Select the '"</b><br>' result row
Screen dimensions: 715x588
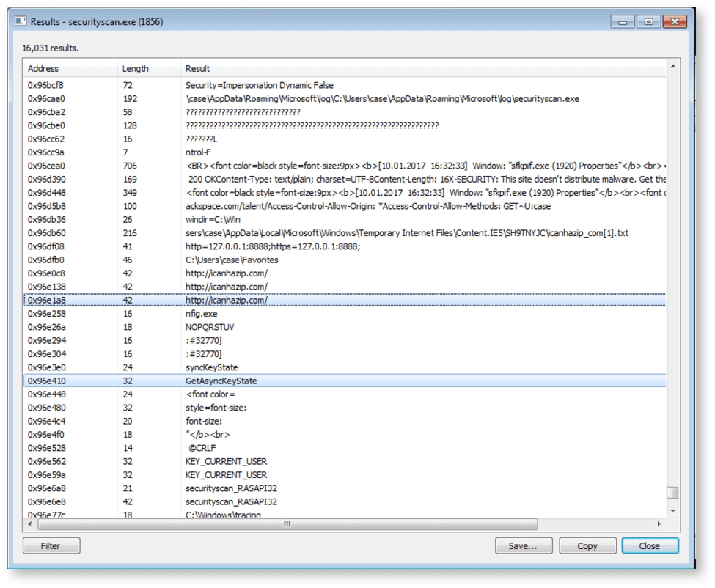345,435
